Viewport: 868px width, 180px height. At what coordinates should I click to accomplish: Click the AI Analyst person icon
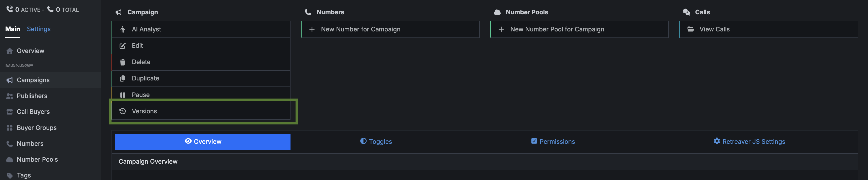pyautogui.click(x=123, y=29)
